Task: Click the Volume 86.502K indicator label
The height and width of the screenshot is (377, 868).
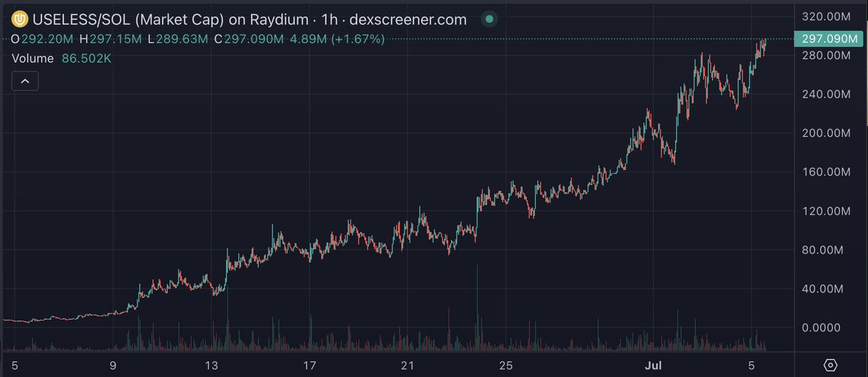Action: 61,59
